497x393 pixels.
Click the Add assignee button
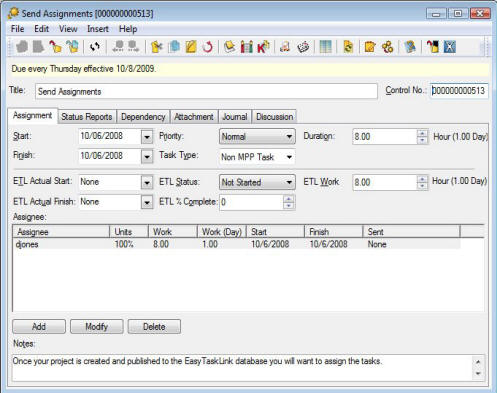click(39, 327)
